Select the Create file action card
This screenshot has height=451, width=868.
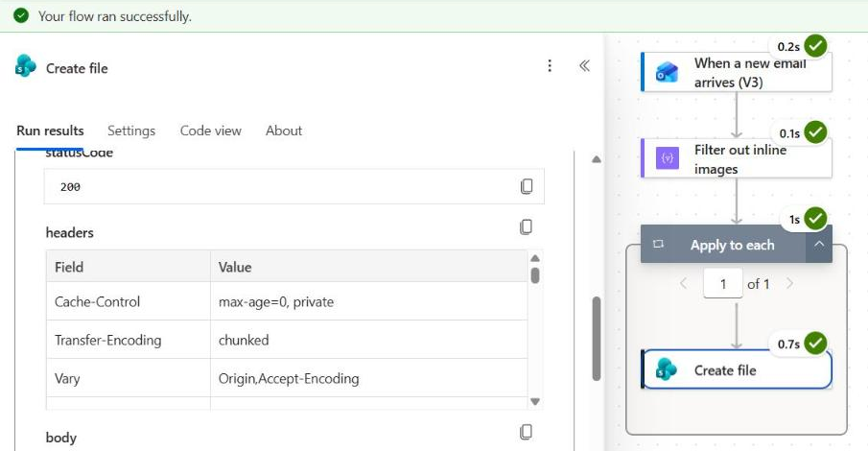[737, 369]
